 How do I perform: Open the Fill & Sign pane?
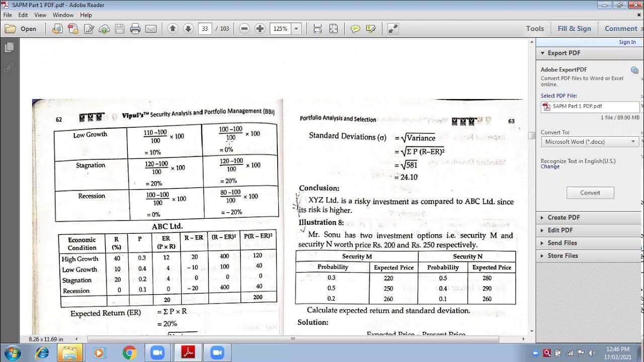point(574,29)
